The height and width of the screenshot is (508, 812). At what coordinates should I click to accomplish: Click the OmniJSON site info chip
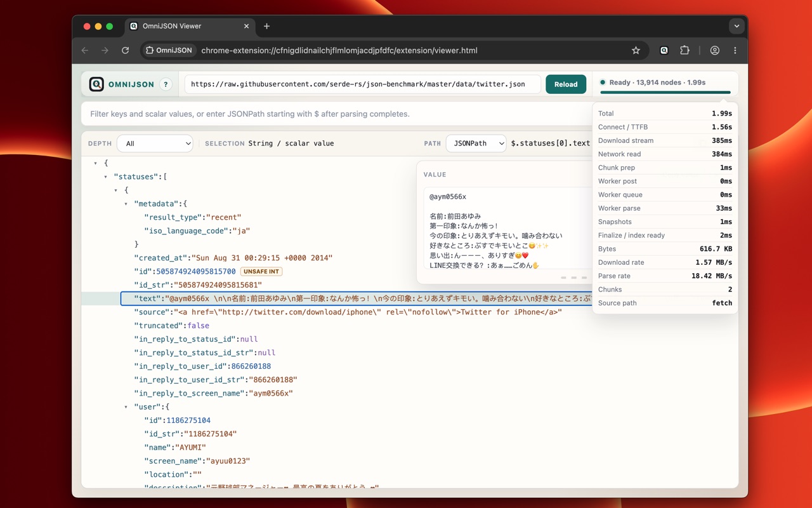169,50
